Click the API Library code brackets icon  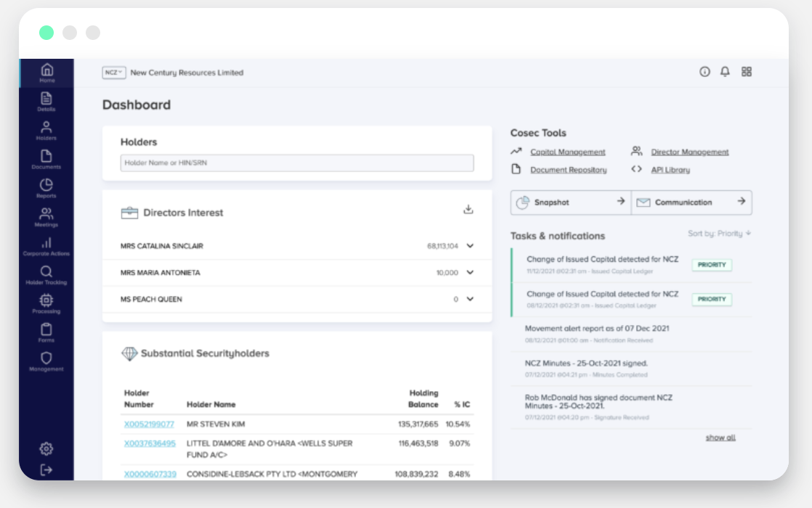pyautogui.click(x=636, y=169)
